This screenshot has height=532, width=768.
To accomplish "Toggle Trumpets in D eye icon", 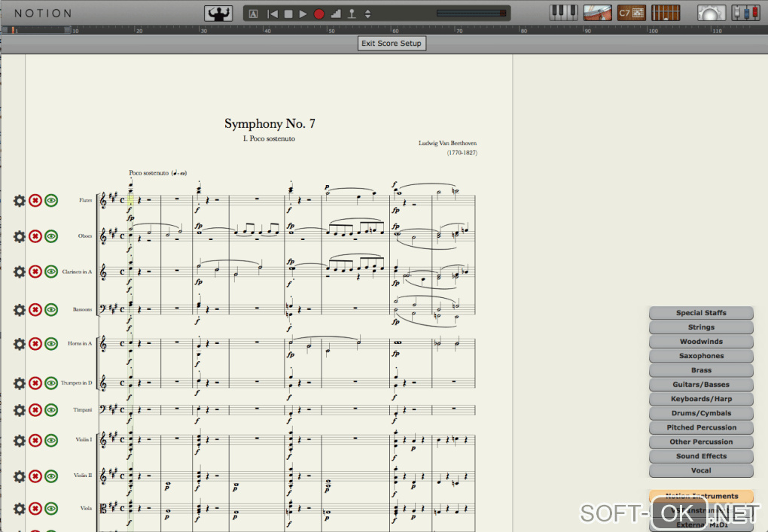I will tap(51, 383).
